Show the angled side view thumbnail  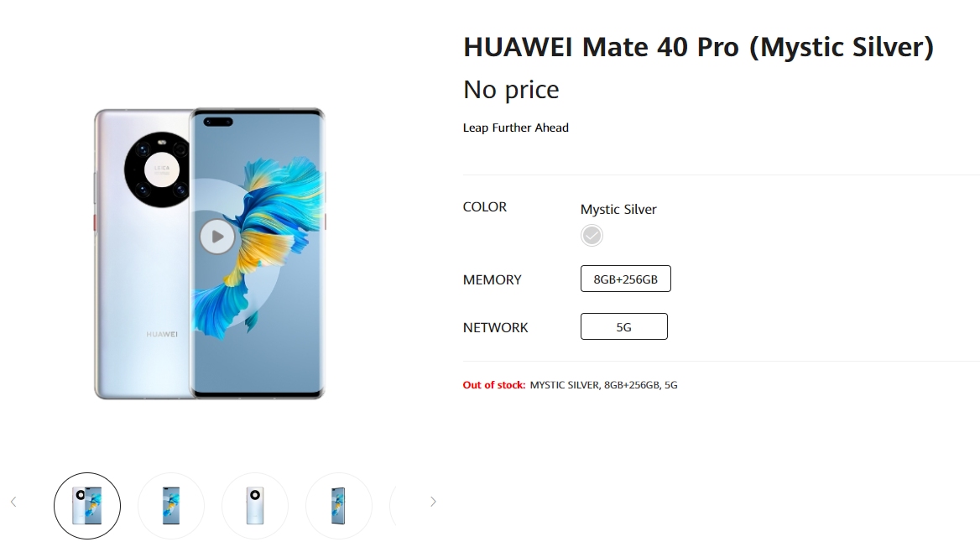pyautogui.click(x=339, y=506)
